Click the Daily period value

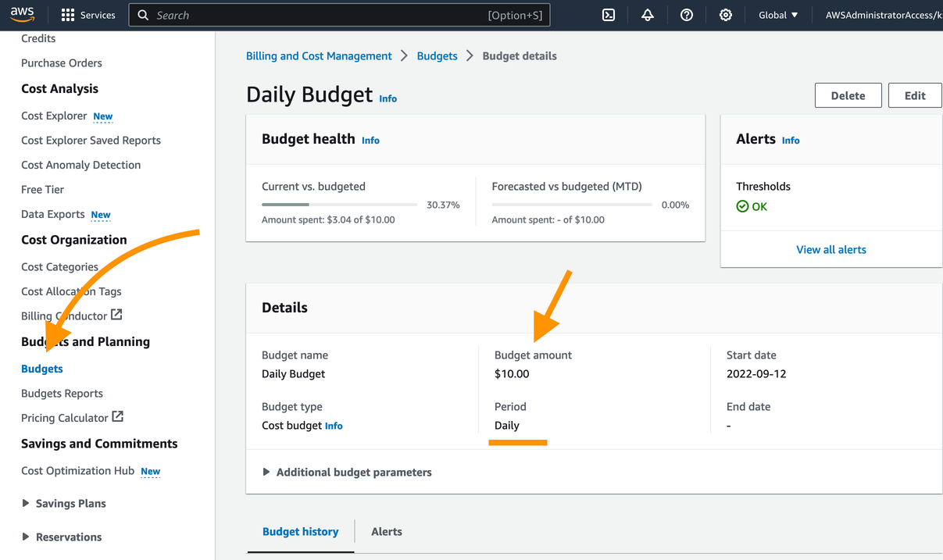[x=507, y=426]
